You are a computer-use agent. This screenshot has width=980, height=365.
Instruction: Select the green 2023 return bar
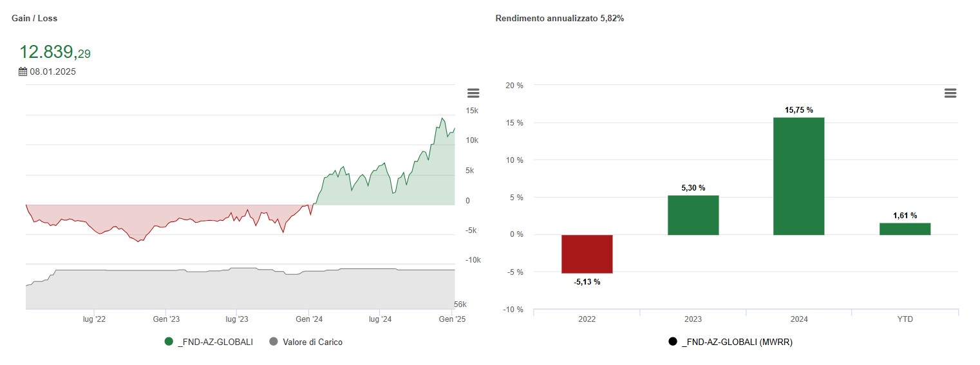click(x=693, y=215)
